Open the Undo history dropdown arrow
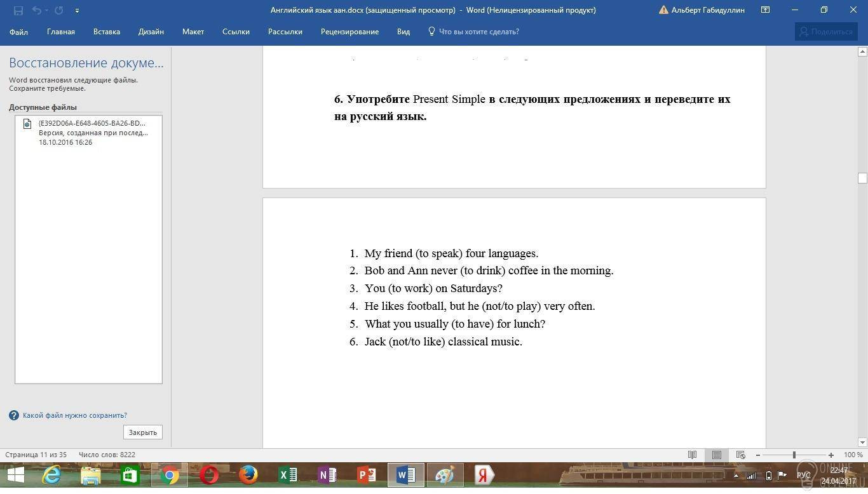868x494 pixels. [46, 10]
